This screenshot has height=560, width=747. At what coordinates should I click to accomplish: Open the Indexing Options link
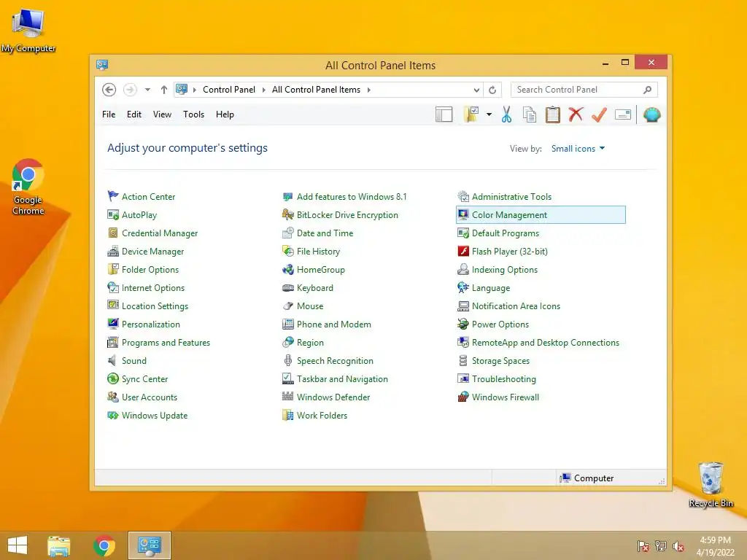(x=505, y=270)
